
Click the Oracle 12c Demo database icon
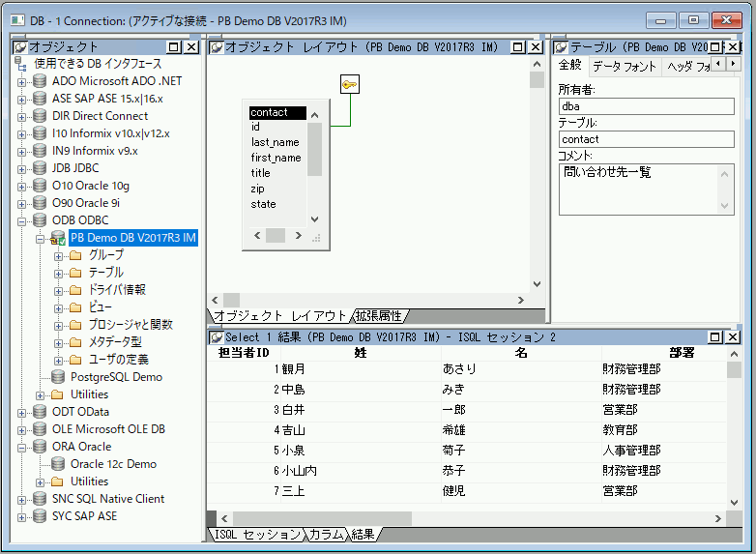(x=58, y=464)
